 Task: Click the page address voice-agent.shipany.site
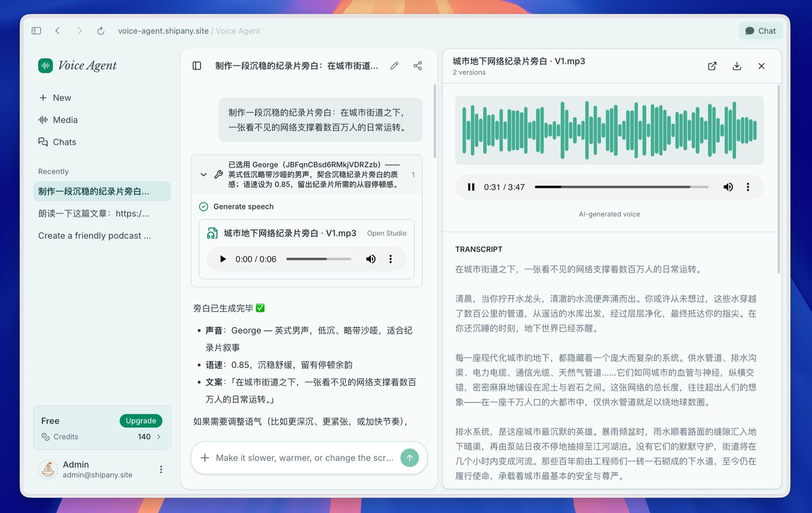(x=163, y=31)
